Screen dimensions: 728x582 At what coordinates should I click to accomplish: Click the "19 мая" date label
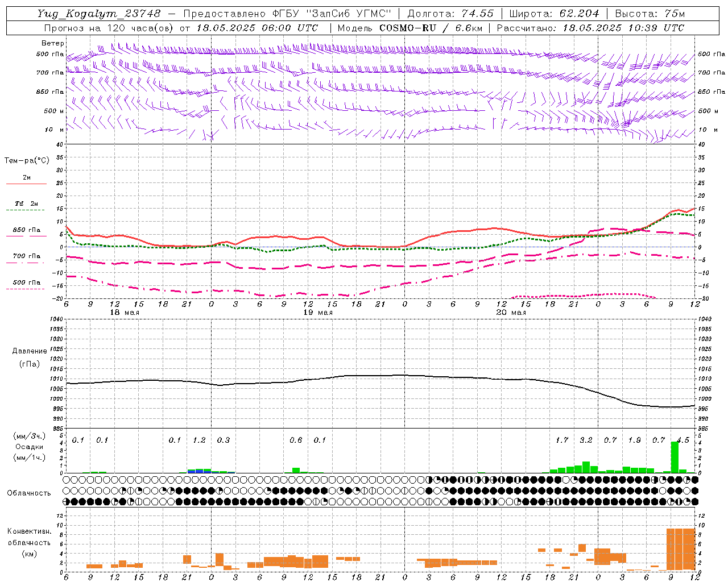tap(317, 313)
